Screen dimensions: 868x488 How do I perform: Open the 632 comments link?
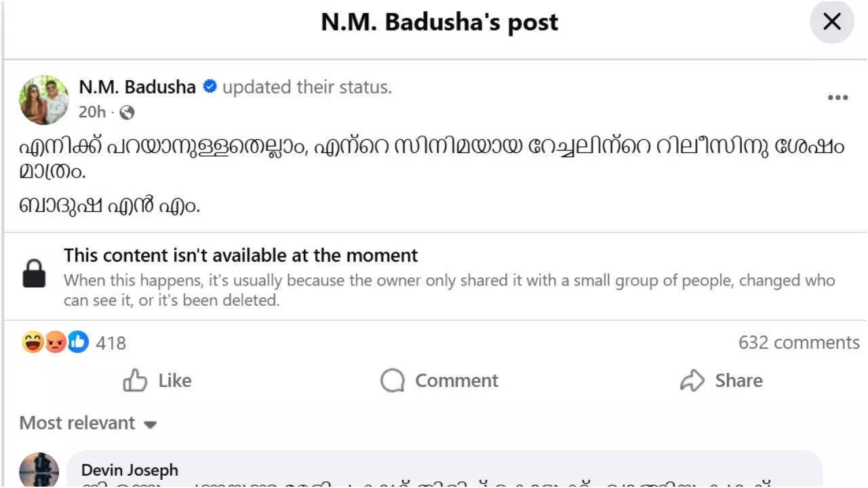coord(798,343)
